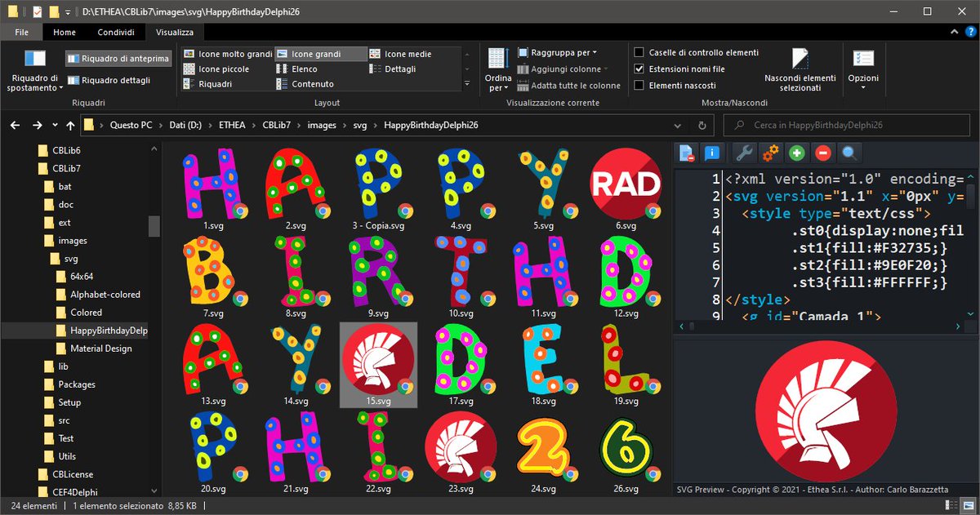Refresh the folder view
The image size is (980, 515).
pos(702,126)
